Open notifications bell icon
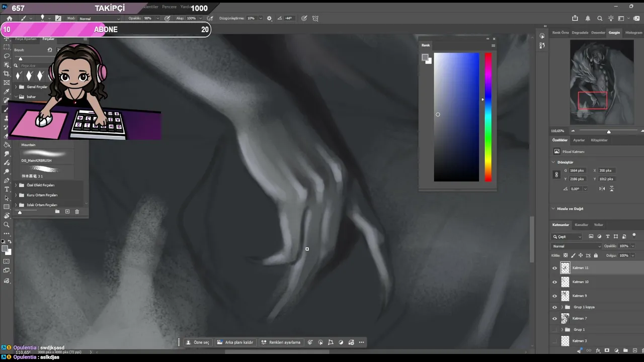Viewport: 644px width, 362px height. tap(588, 19)
